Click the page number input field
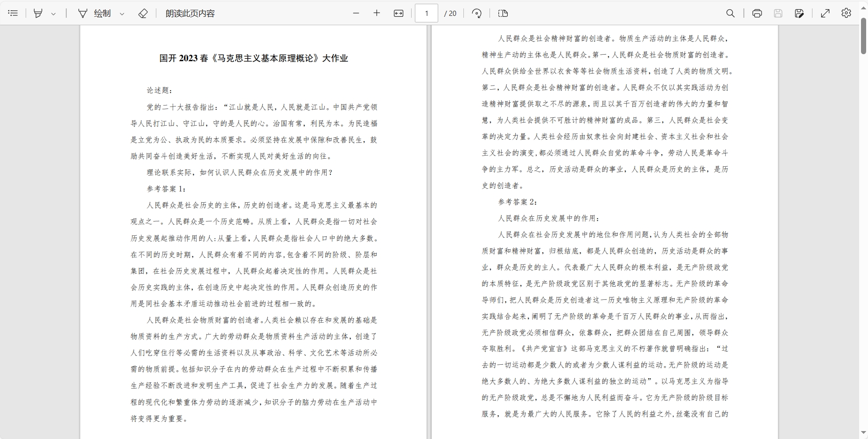The image size is (868, 439). 427,13
